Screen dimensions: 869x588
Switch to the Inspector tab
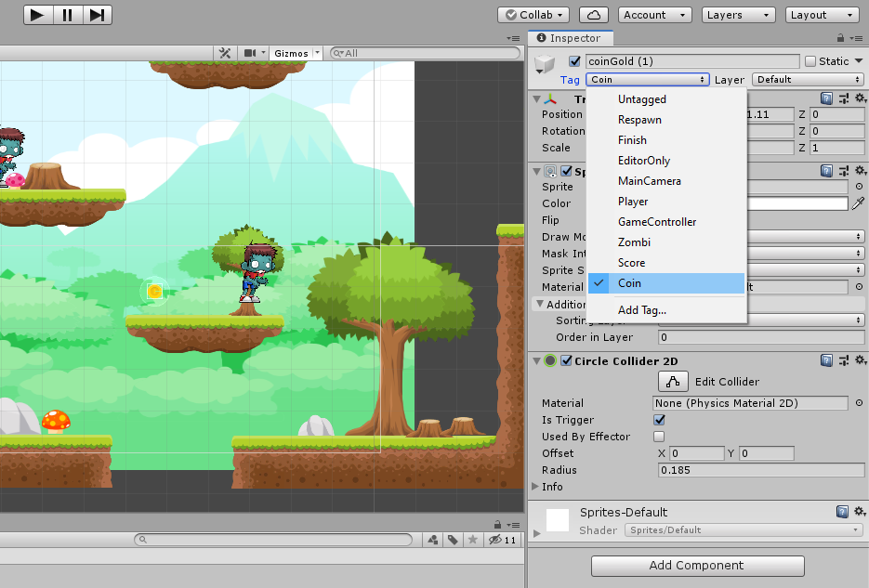[571, 38]
